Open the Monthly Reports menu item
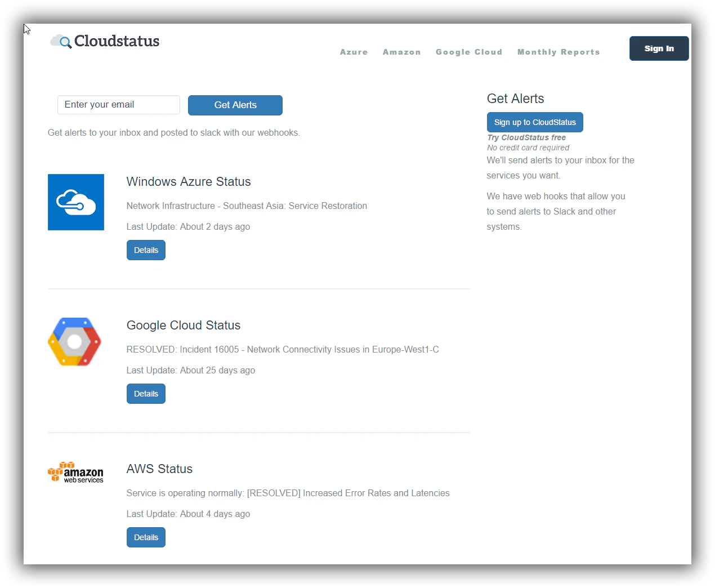 (x=558, y=52)
